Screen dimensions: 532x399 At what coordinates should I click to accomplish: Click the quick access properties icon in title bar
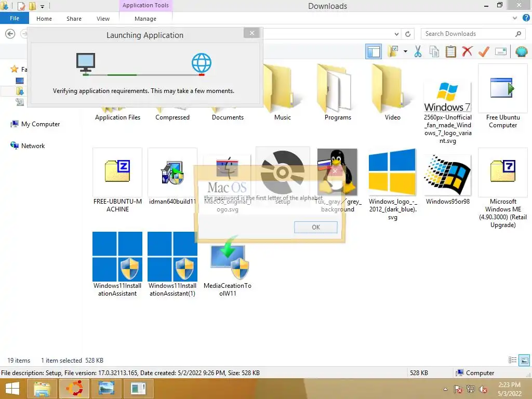(21, 6)
